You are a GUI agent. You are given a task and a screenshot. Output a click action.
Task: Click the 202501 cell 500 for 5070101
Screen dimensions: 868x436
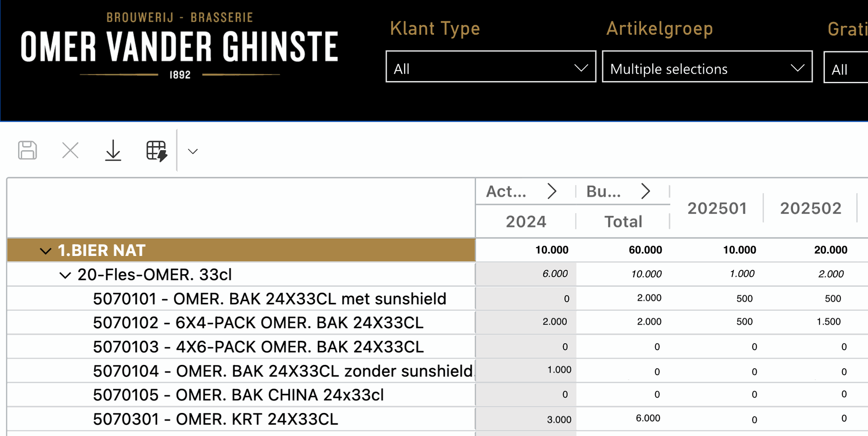(744, 299)
